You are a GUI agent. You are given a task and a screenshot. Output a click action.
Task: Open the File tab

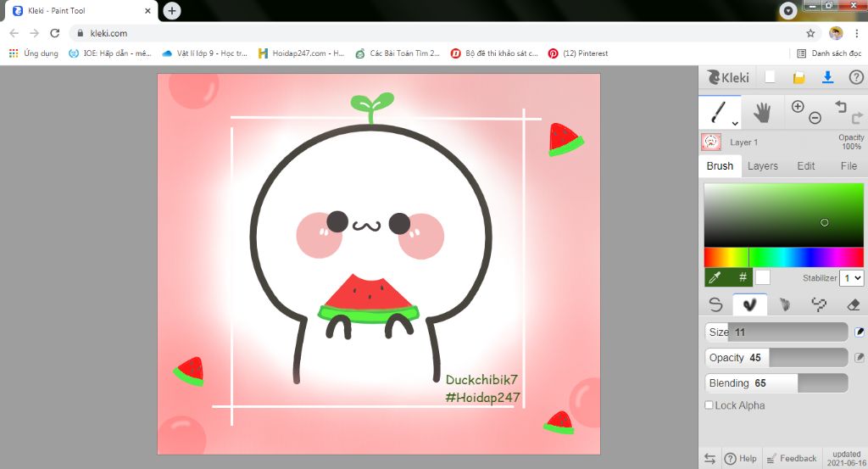click(848, 166)
